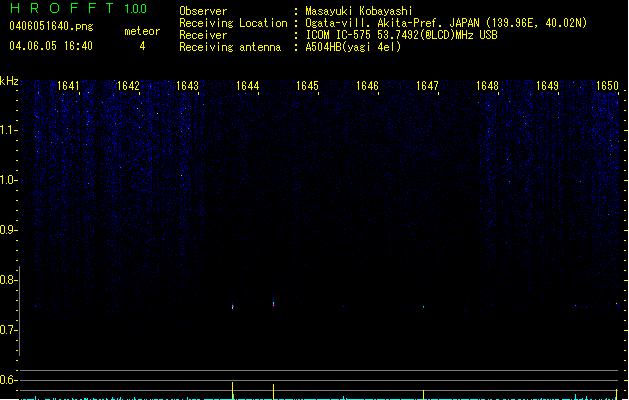Click the A504HB(yagi 4el) antenna text
Image resolution: width=629 pixels, height=400 pixels.
pyautogui.click(x=353, y=47)
